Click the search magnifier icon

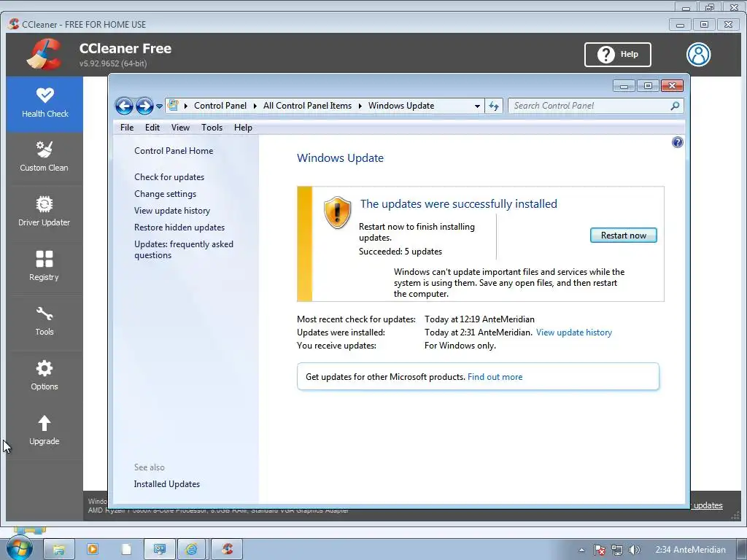tap(675, 106)
